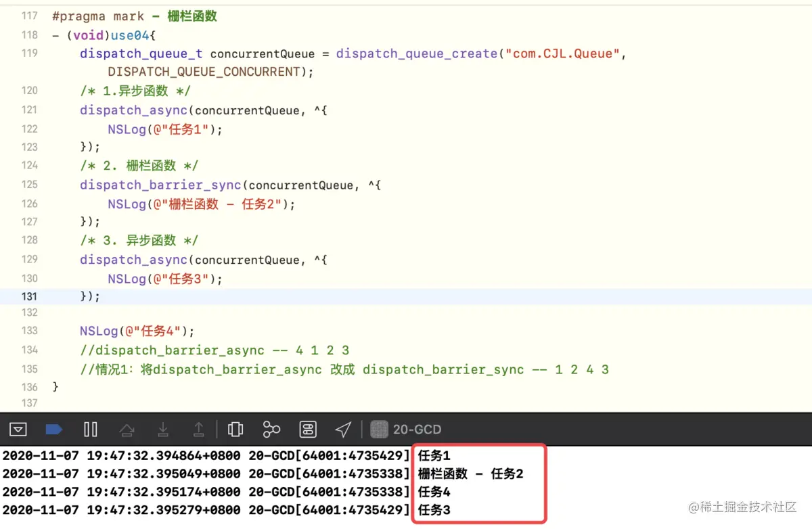Click the "2. 栅栏函数" comment

[x=139, y=166]
